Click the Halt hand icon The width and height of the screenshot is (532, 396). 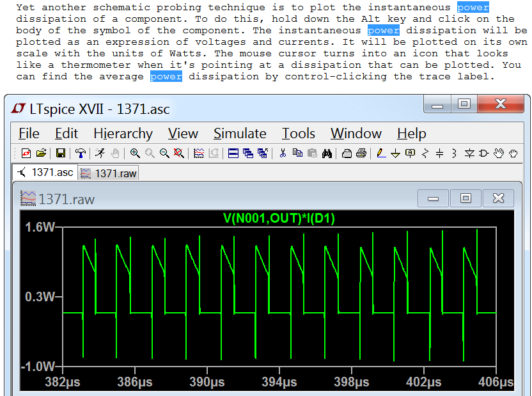[x=115, y=154]
